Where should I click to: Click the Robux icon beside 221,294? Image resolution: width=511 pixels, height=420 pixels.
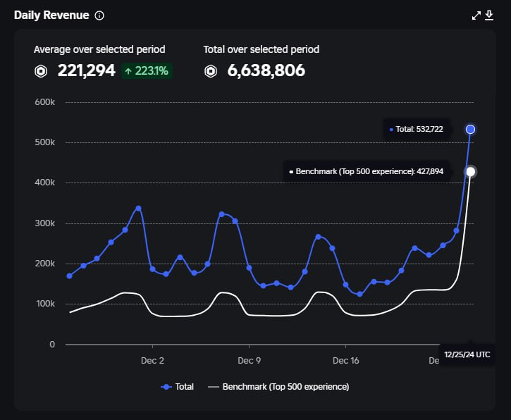pyautogui.click(x=41, y=71)
